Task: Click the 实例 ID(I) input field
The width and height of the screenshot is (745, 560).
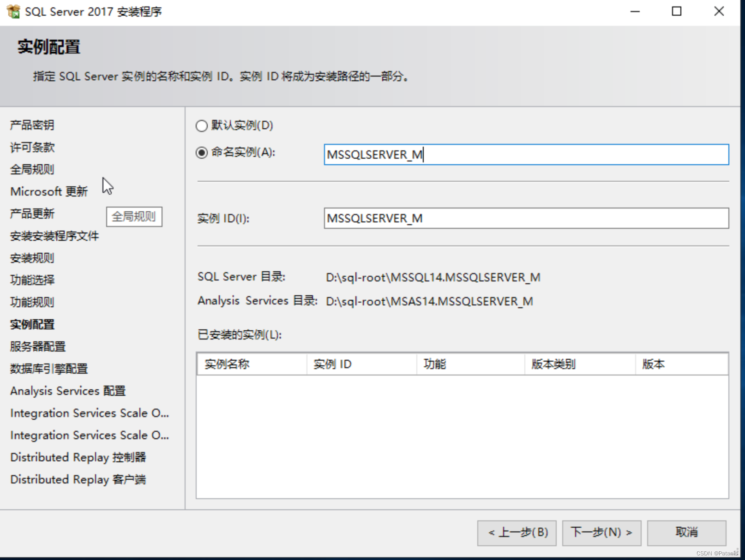Action: coord(526,218)
